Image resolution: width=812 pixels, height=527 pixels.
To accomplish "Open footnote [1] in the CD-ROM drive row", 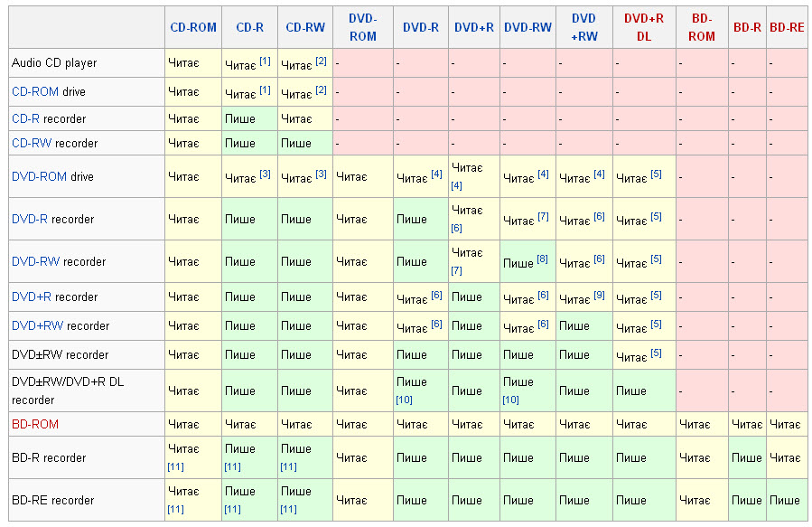I will point(265,90).
